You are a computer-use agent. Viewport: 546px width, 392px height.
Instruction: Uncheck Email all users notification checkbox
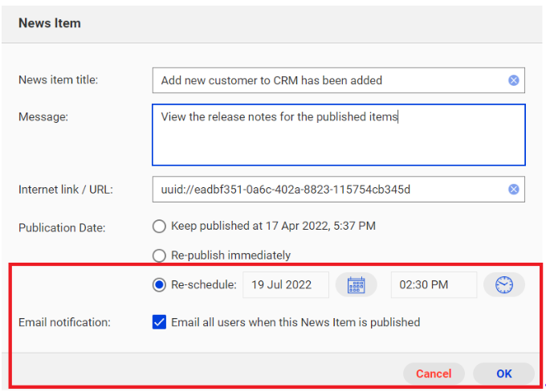pyautogui.click(x=159, y=322)
